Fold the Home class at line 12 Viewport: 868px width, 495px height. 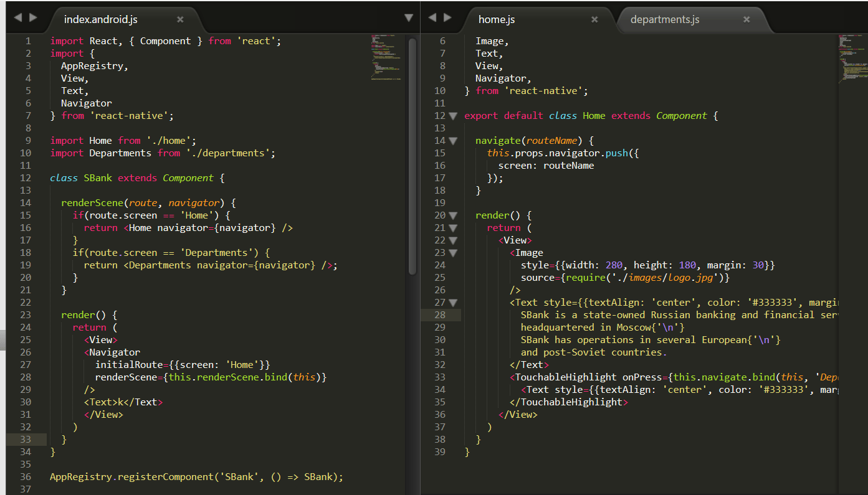point(453,116)
